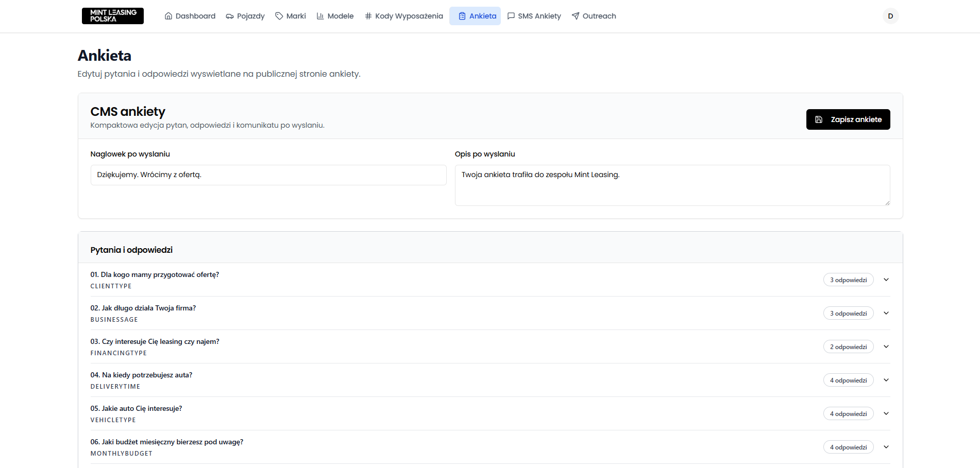Click the tag icon beside Marki
The height and width of the screenshot is (468, 980).
pos(279,16)
